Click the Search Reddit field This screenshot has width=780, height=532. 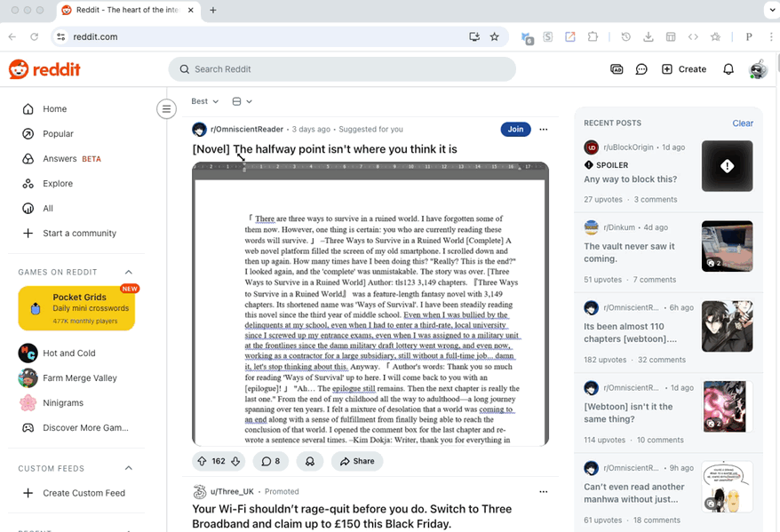click(342, 69)
